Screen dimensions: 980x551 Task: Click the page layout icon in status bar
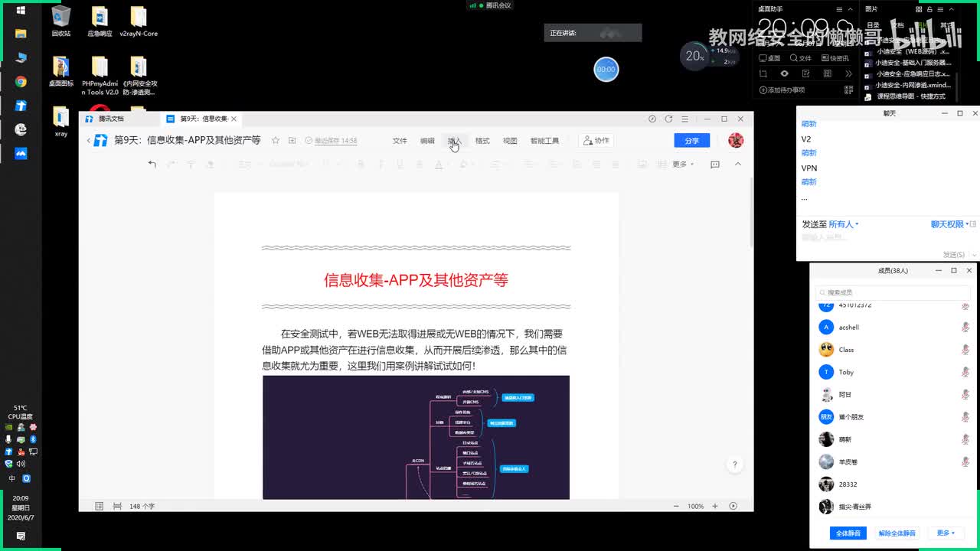(x=117, y=506)
